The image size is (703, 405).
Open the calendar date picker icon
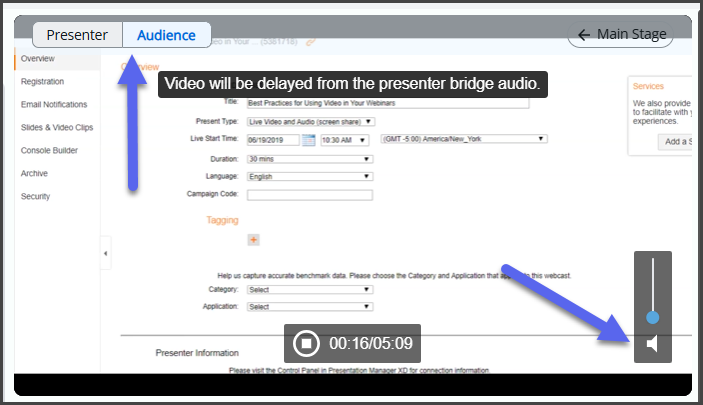[308, 140]
